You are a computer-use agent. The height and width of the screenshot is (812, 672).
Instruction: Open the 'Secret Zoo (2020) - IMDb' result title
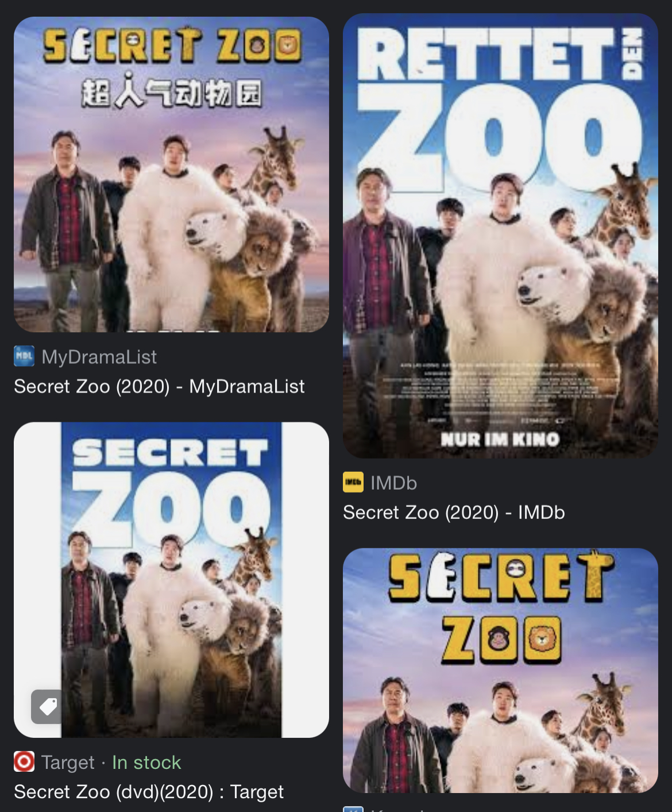(x=454, y=512)
